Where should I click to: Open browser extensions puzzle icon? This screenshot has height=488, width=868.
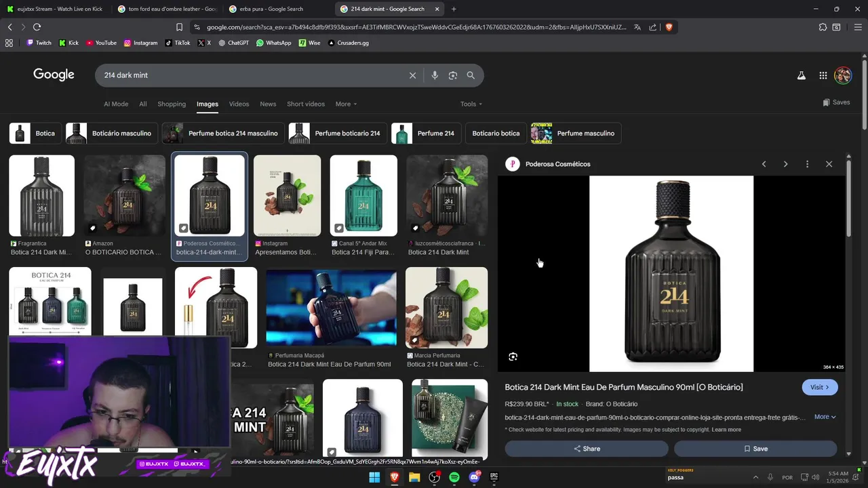(x=823, y=27)
